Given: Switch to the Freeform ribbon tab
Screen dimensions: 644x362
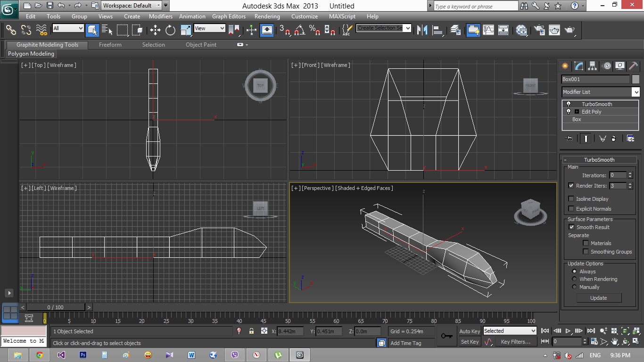Looking at the screenshot, I should point(110,45).
